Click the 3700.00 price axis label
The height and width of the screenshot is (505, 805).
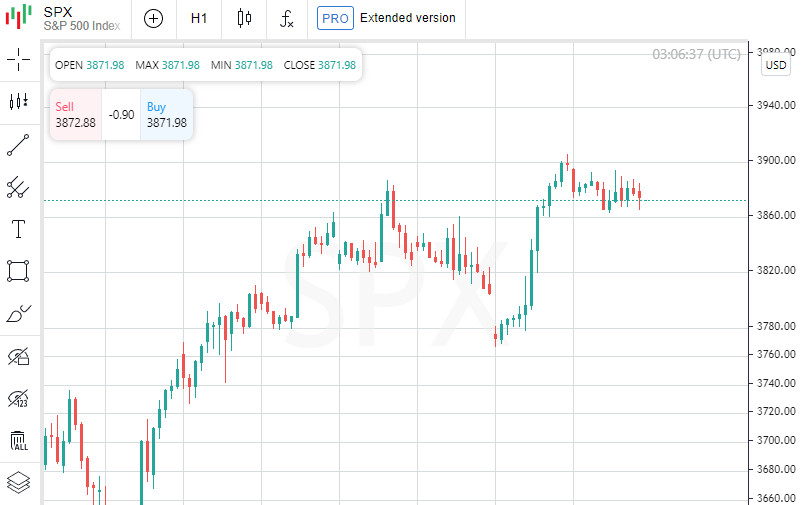click(776, 440)
